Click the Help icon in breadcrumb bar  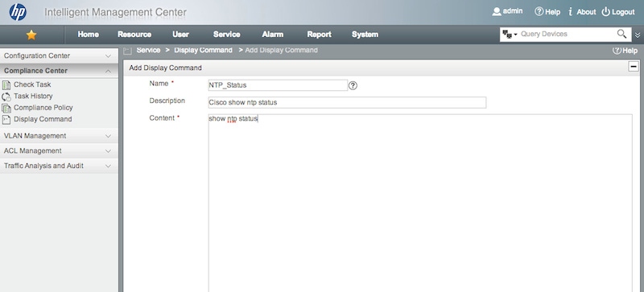617,51
